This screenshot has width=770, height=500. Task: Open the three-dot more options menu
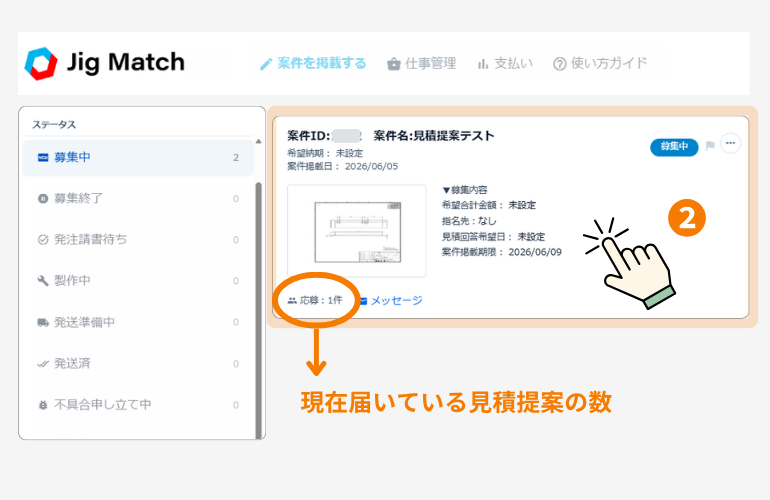click(x=730, y=143)
